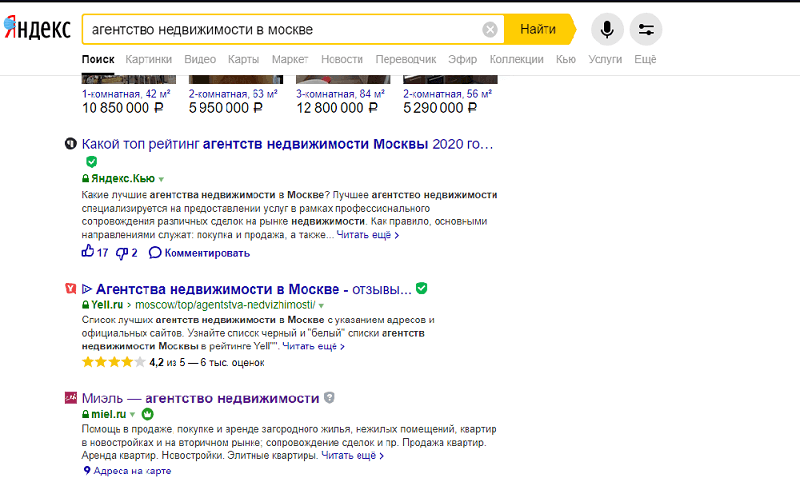This screenshot has height=486, width=800.
Task: Click Читать ещё in Миэль snippet
Action: (352, 455)
